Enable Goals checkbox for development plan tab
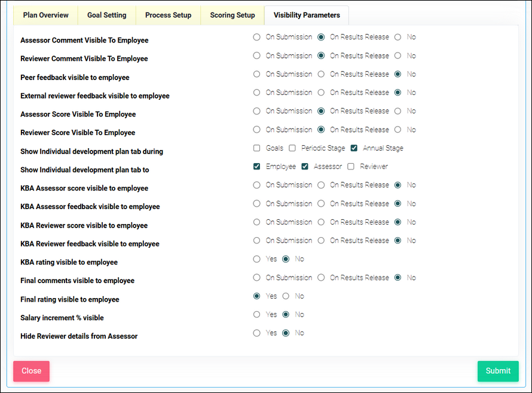Screen dimensions: 532x393 [x=257, y=148]
